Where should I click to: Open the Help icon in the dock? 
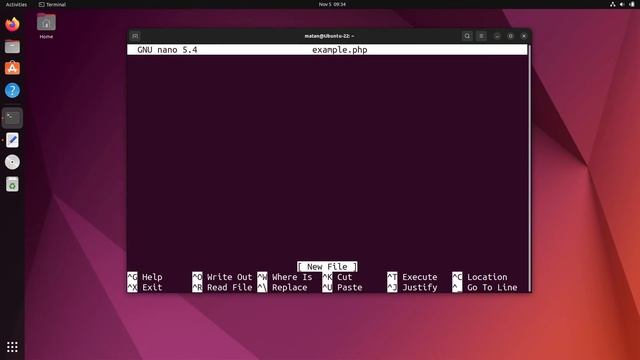point(12,90)
